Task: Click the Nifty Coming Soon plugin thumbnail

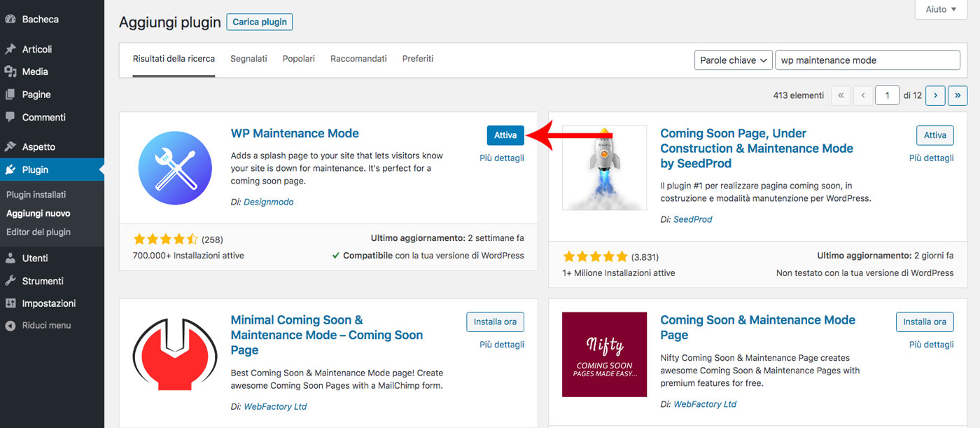Action: 605,354
